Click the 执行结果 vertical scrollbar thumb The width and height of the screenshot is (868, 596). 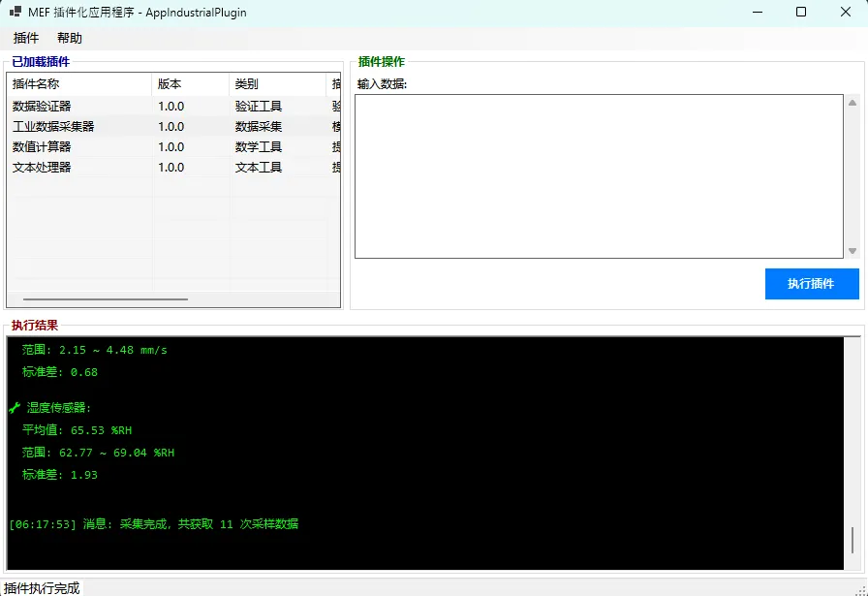pos(852,540)
